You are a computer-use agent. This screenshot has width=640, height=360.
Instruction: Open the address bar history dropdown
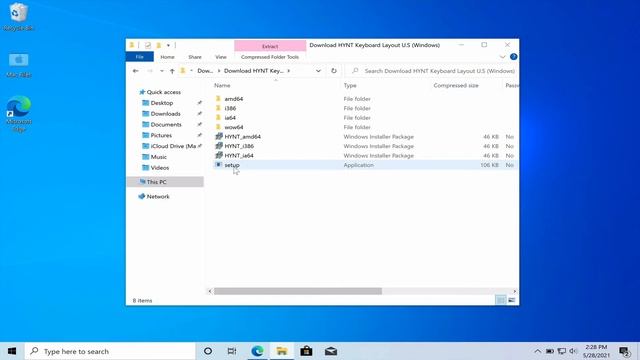point(318,71)
